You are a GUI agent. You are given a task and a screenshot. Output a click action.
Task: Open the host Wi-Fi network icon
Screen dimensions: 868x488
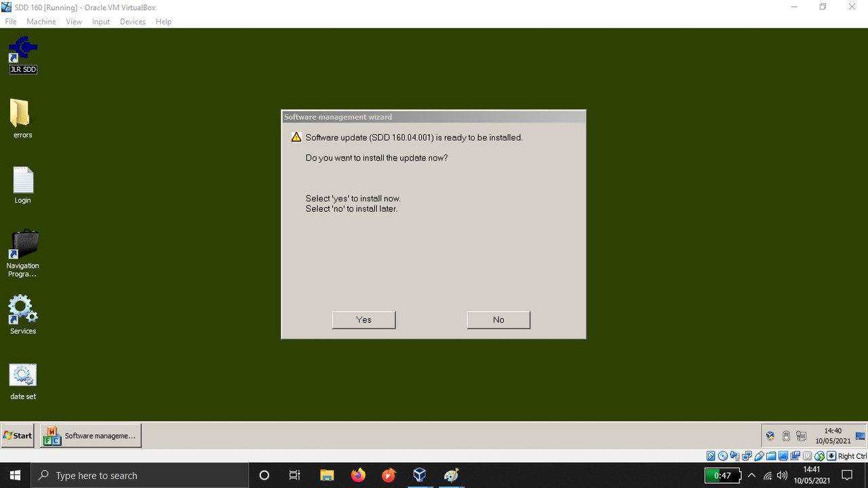768,476
